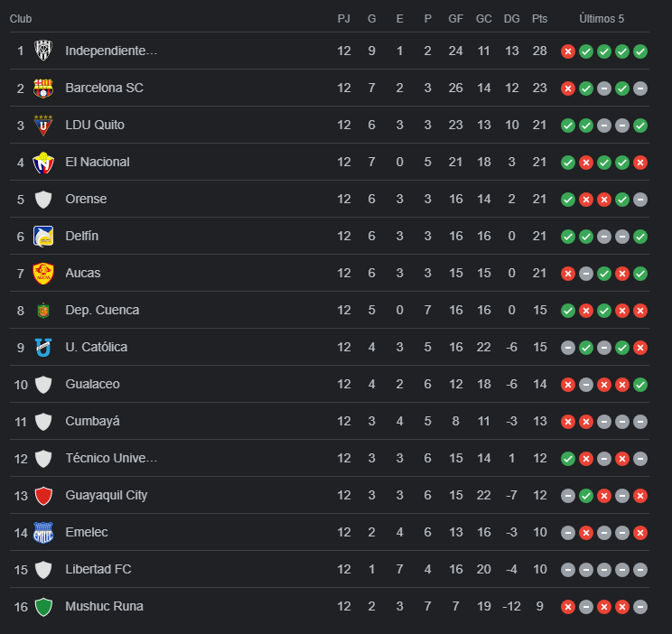Open the Delfín club logo
672x634 pixels.
[x=42, y=236]
